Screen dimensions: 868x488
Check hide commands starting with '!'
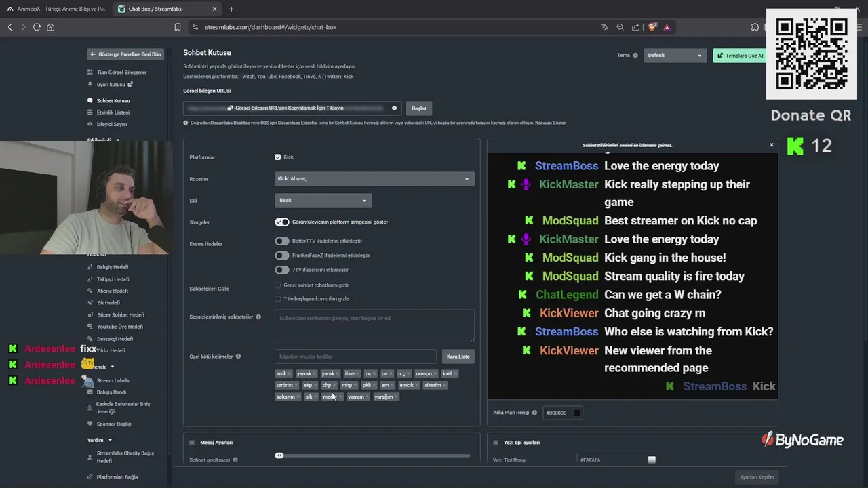(x=277, y=298)
